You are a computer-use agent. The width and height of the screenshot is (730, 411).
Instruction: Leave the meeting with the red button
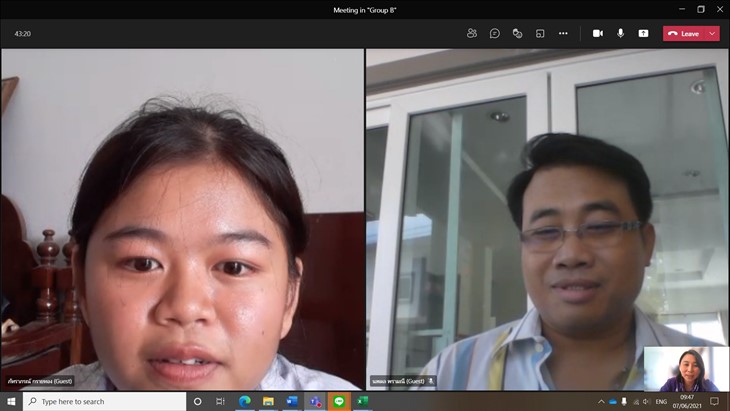684,33
